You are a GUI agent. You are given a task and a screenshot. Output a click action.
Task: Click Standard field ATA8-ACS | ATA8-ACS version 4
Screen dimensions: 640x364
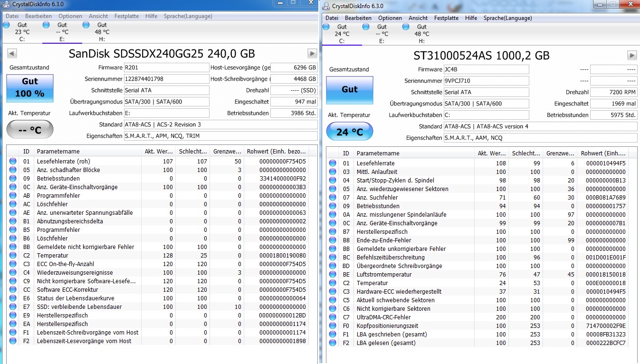tap(540, 126)
